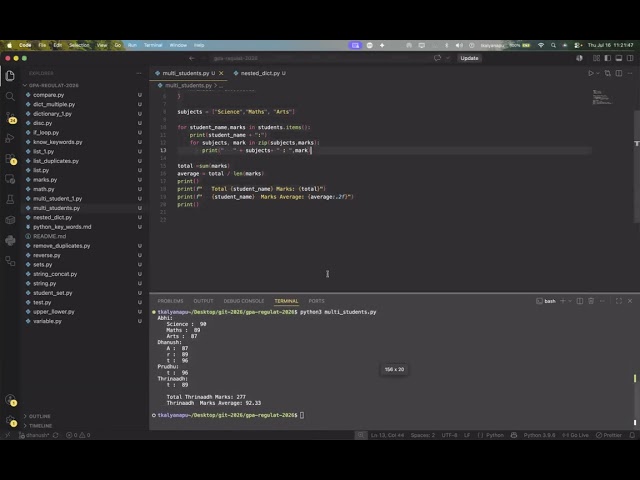Toggle the primary side bar layout button
The image size is (640, 480).
point(607,58)
